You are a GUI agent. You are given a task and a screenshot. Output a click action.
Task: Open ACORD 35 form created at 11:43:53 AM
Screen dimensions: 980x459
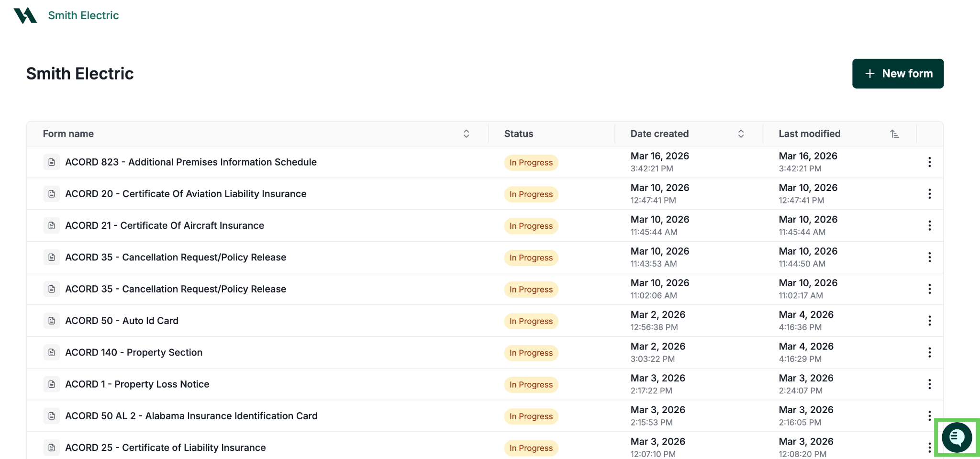176,257
